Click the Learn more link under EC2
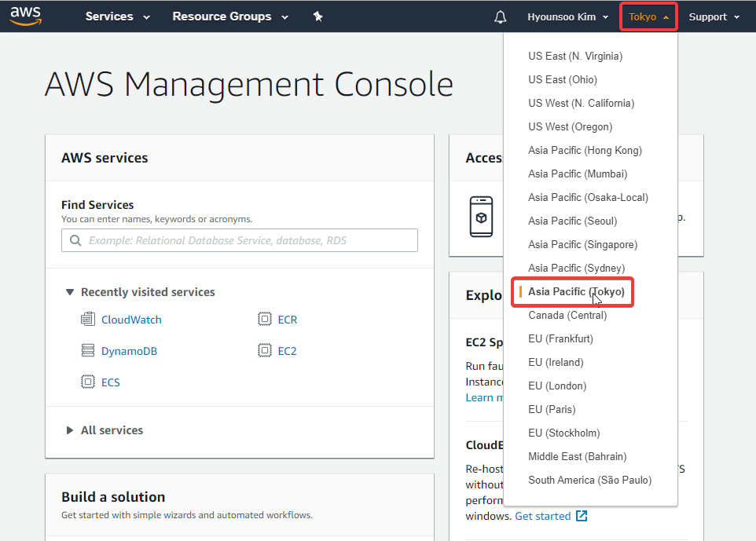756x541 pixels. (484, 397)
